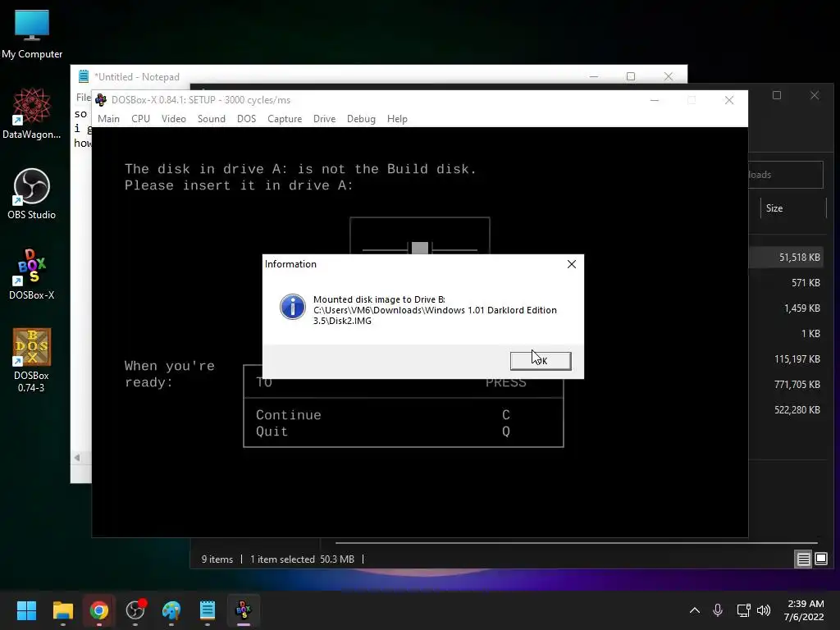Show hidden system tray icons
Viewport: 840px width, 630px height.
tap(695, 610)
